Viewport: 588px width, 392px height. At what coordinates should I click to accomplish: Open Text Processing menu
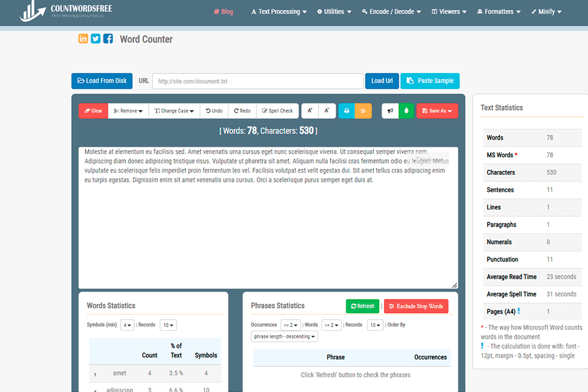279,12
